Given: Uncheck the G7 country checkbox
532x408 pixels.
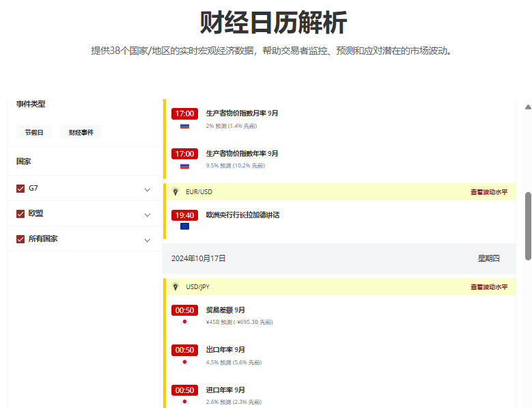Looking at the screenshot, I should [20, 189].
